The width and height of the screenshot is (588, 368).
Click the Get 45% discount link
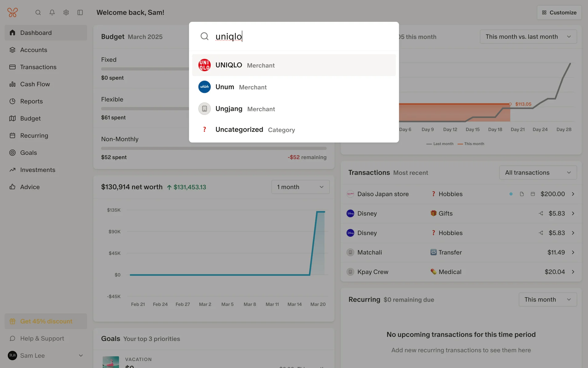point(46,321)
